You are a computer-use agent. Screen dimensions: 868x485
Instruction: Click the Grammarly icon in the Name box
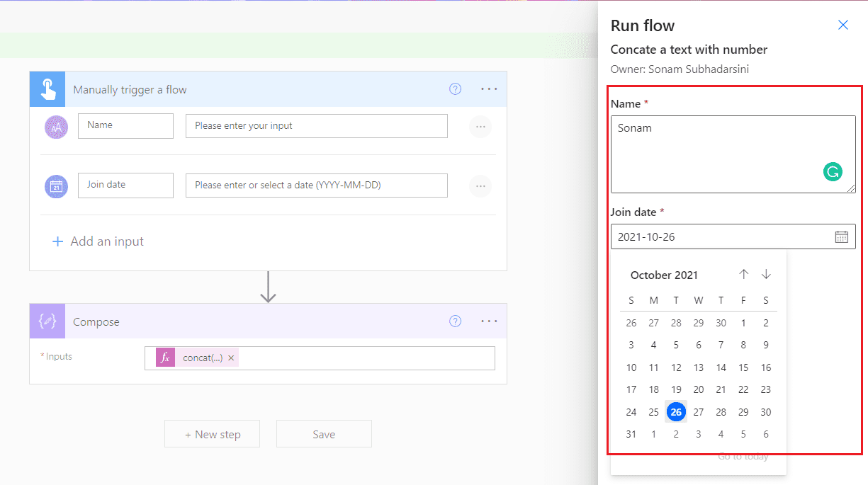(x=833, y=171)
